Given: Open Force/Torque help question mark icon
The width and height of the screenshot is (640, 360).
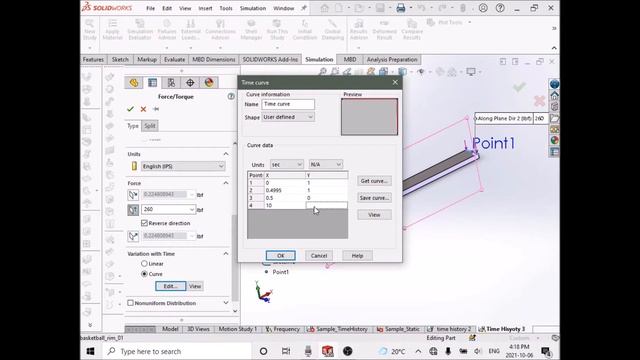Looking at the screenshot, I should pos(231,96).
